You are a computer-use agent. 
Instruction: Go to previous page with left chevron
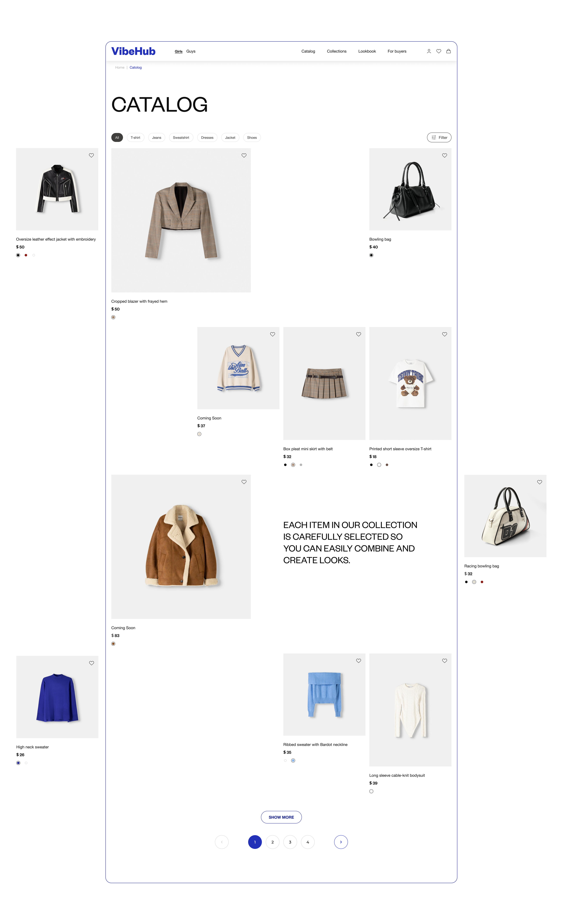click(x=222, y=842)
